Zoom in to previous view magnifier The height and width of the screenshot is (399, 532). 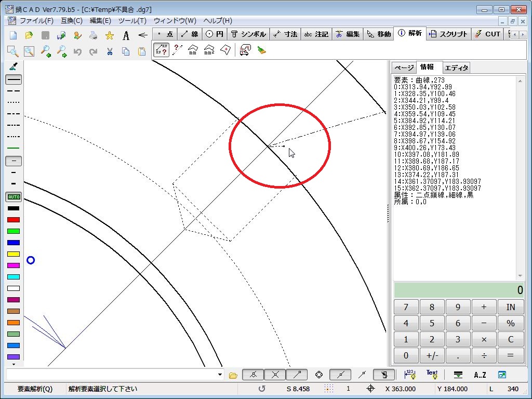click(46, 51)
